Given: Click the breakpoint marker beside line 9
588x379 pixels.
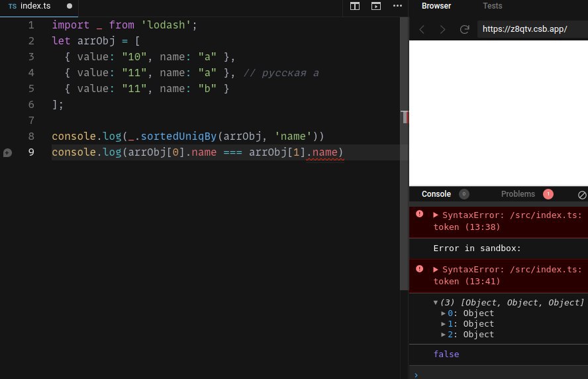Looking at the screenshot, I should tap(7, 152).
